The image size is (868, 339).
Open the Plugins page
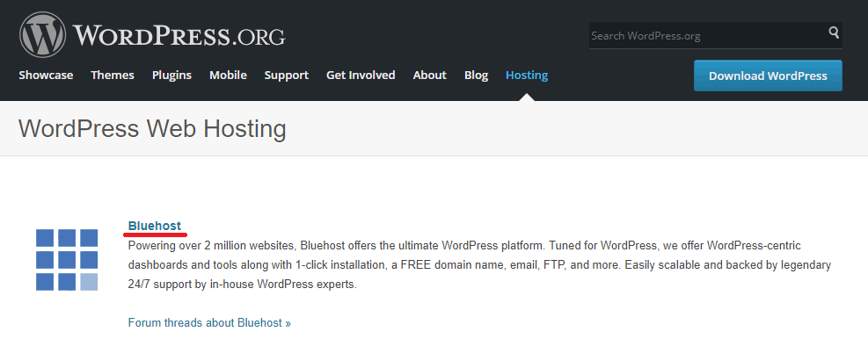click(171, 76)
